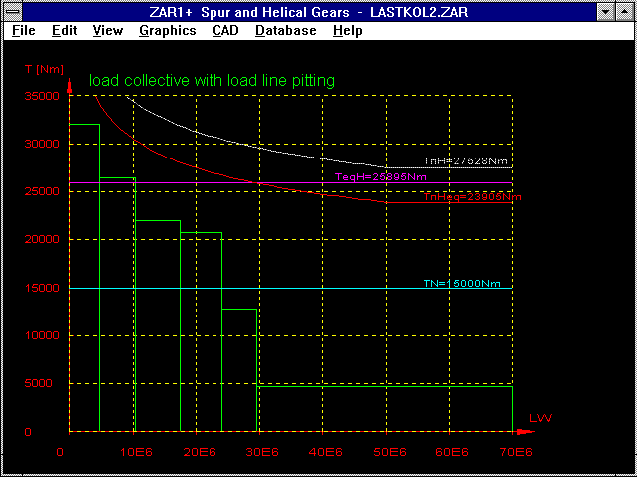Minimize window with down-arrow button
The width and height of the screenshot is (638, 479).
click(605, 11)
